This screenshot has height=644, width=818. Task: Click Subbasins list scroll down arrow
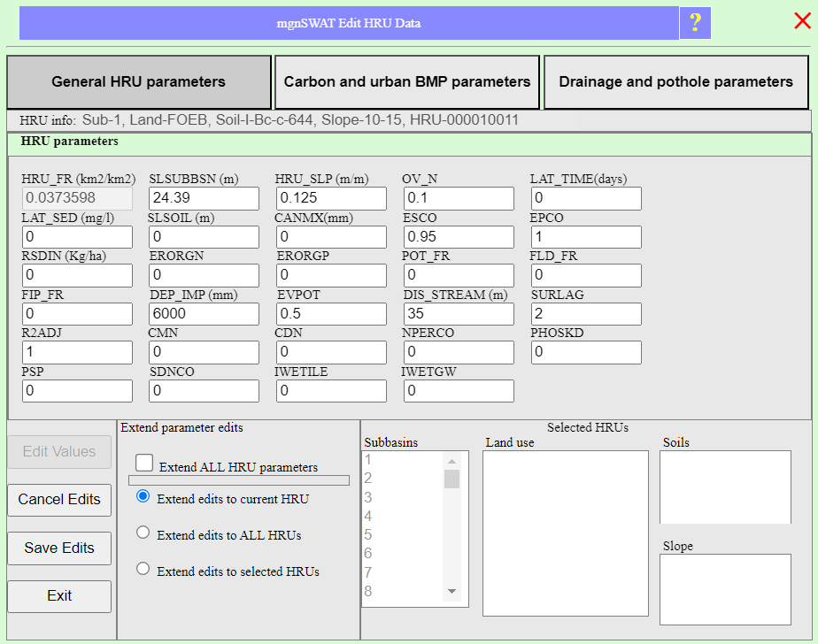[x=451, y=591]
